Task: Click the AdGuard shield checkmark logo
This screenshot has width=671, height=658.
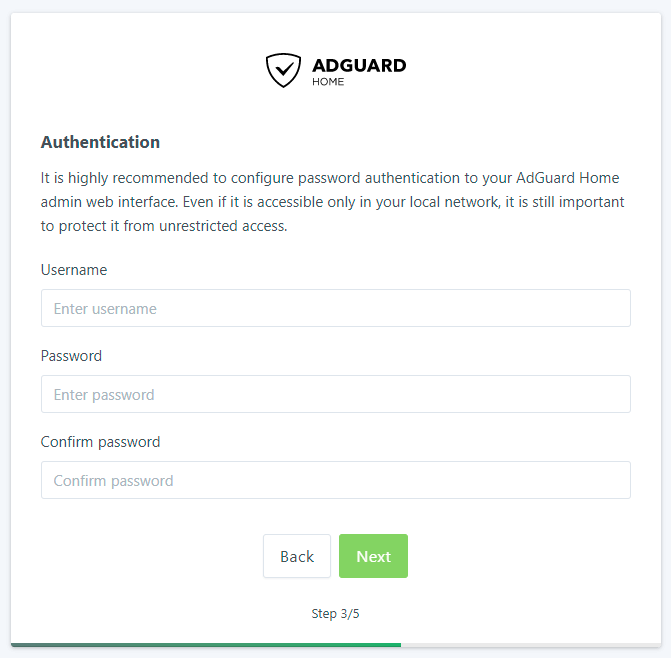Action: tap(283, 70)
